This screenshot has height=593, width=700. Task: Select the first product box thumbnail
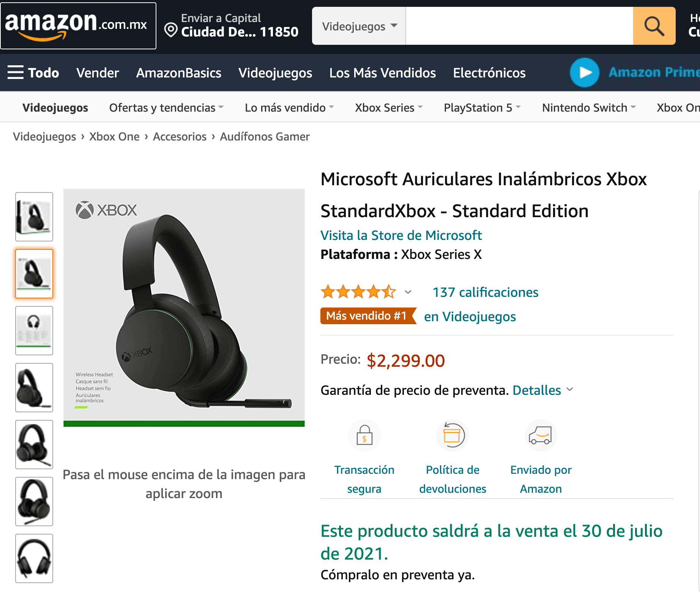pos(34,217)
